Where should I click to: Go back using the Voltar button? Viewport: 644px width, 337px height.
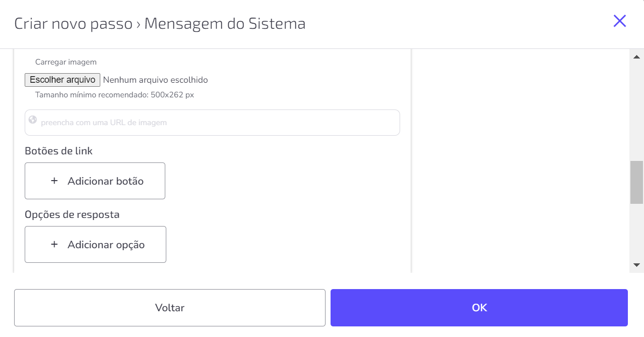[170, 308]
